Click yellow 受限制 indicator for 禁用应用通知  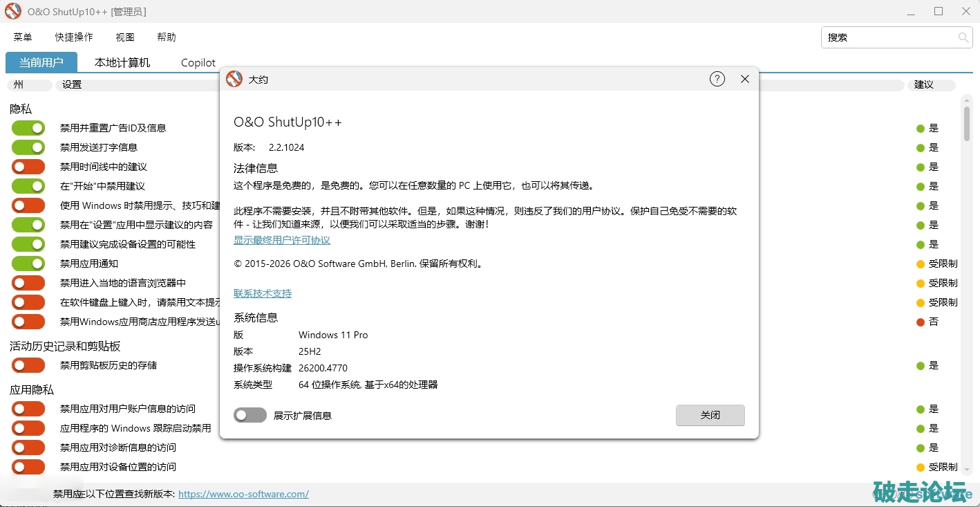(920, 264)
